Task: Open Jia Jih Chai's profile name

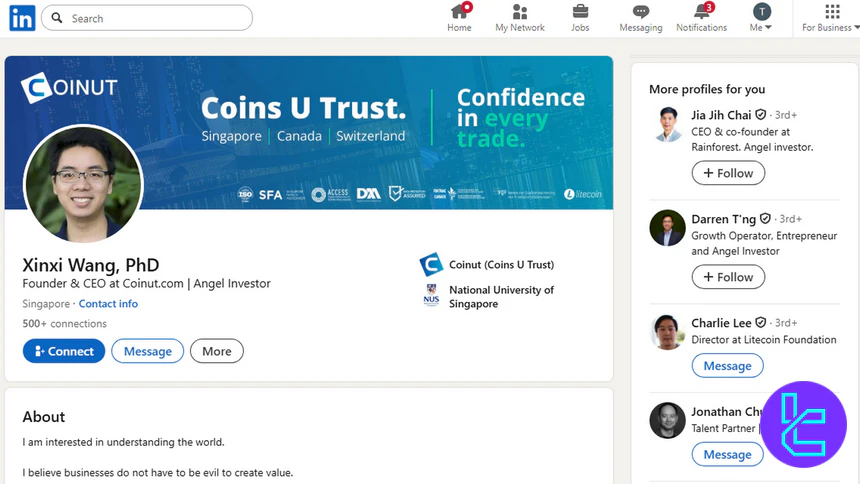Action: [x=721, y=115]
